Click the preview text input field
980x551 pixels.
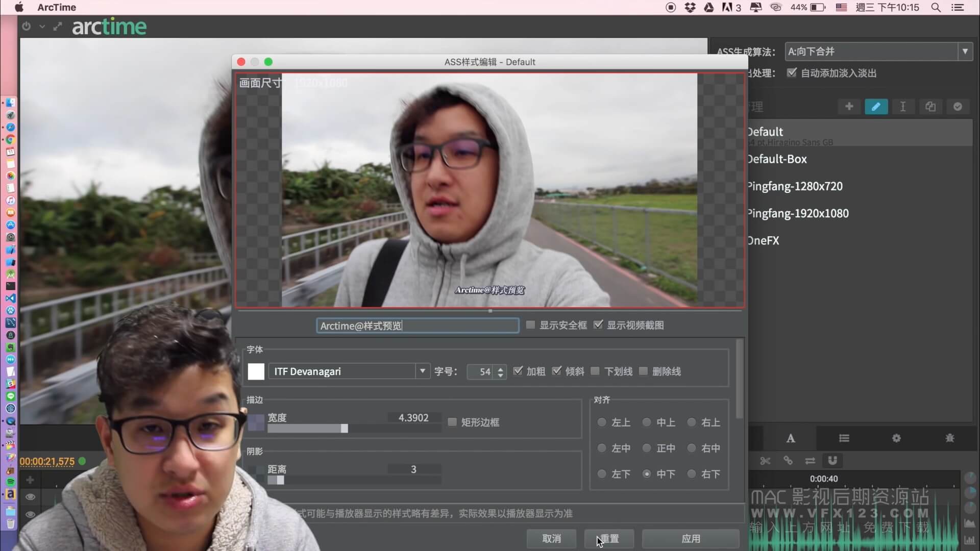[418, 325]
